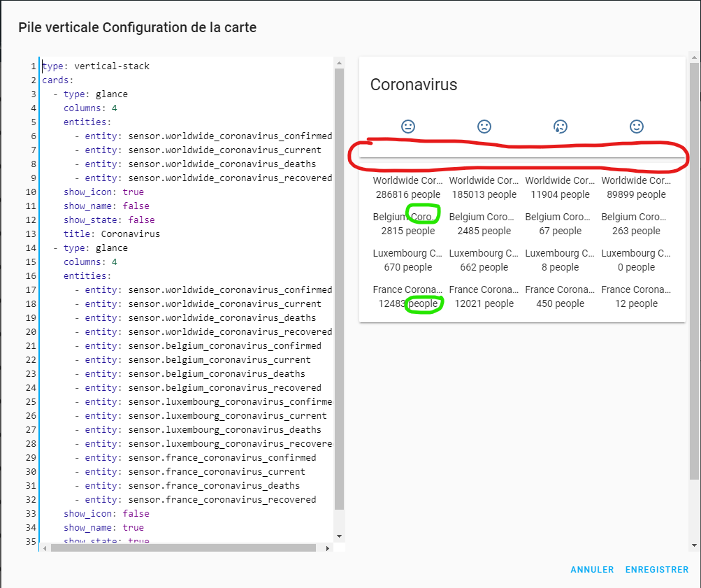This screenshot has height=588, width=701.
Task: Click the sad face icon in Coronavirus card
Action: [x=484, y=127]
